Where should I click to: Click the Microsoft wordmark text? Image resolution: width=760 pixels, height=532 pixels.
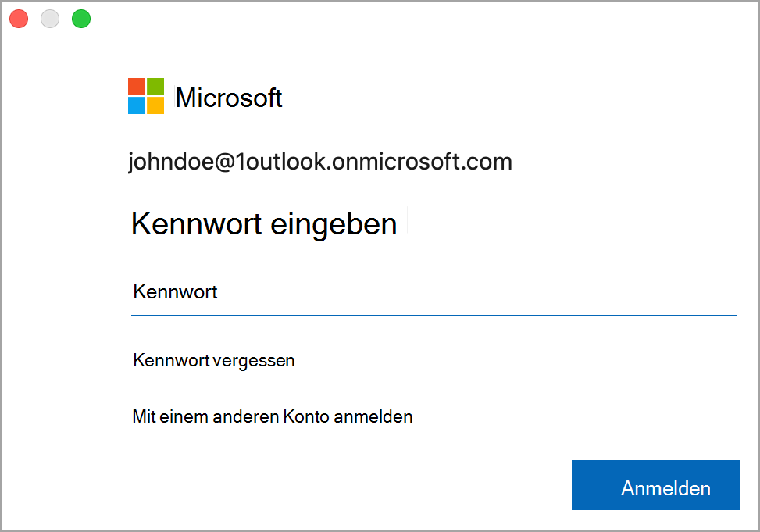[x=229, y=98]
